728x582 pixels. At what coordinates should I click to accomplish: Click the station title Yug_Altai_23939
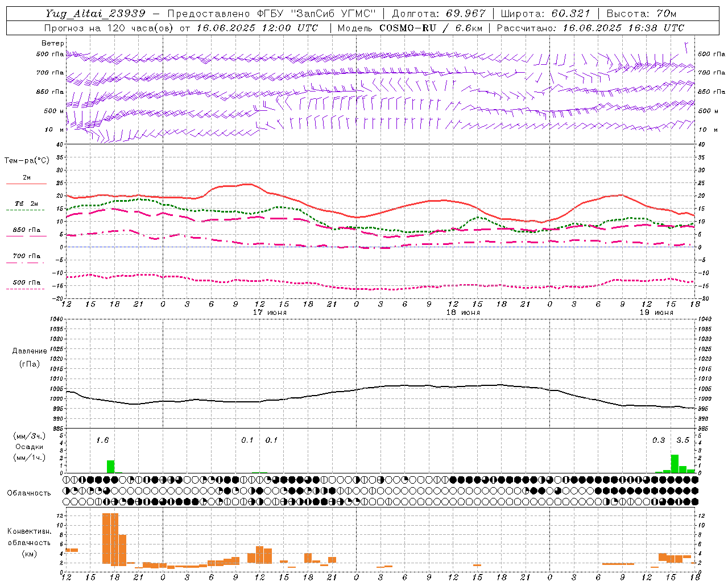(96, 14)
